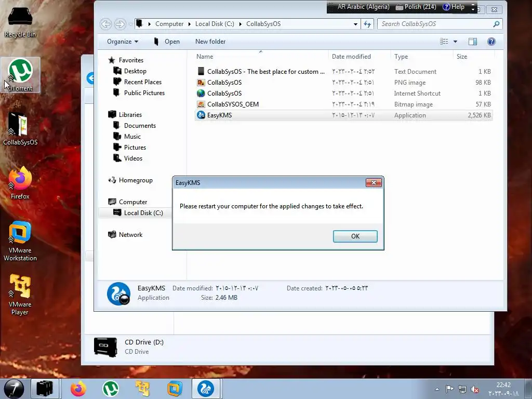Select the EasyKMS application file
532x399 pixels.
(344, 115)
